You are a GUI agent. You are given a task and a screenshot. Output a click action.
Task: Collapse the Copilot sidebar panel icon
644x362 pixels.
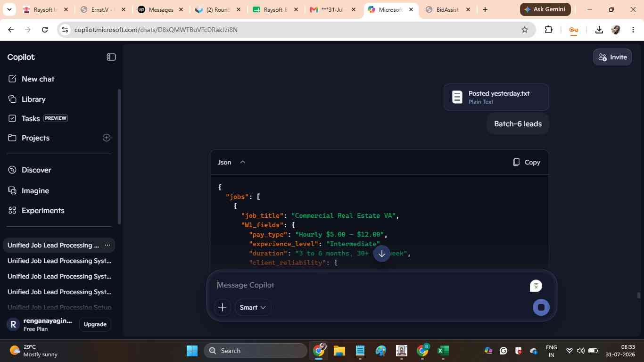tap(111, 57)
